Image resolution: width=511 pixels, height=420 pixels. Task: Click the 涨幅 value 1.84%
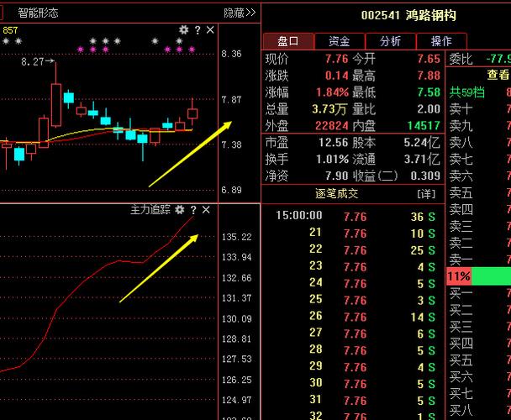coord(332,92)
